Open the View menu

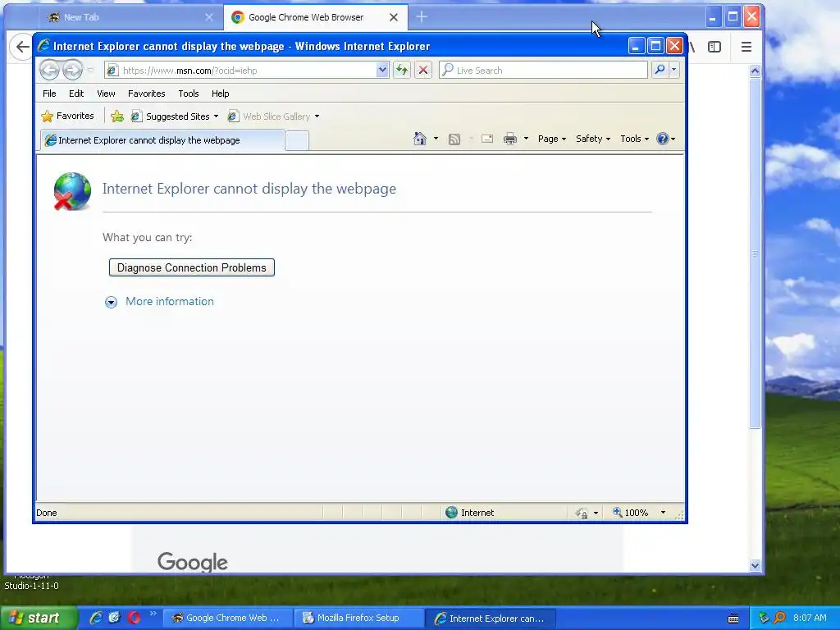point(106,94)
